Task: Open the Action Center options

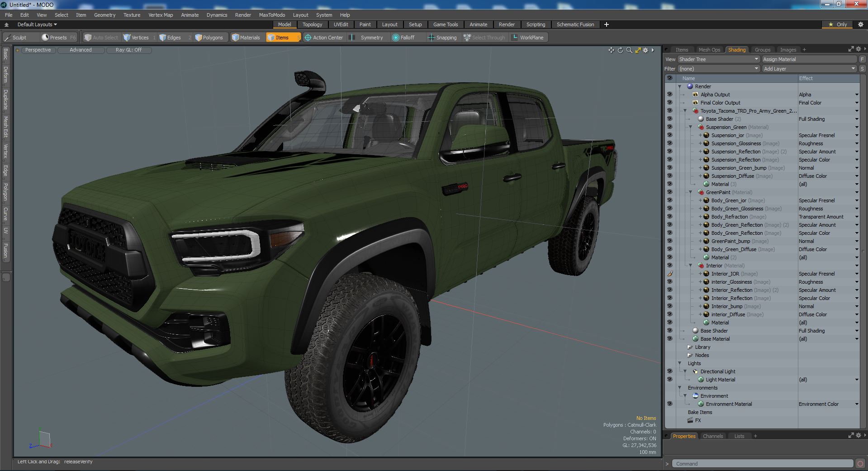Action: click(x=324, y=38)
